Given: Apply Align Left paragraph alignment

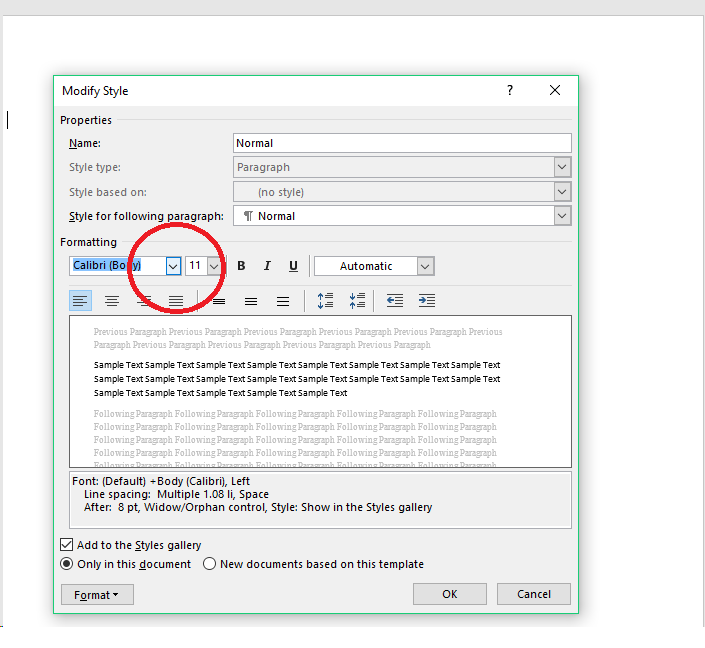Looking at the screenshot, I should coord(80,301).
